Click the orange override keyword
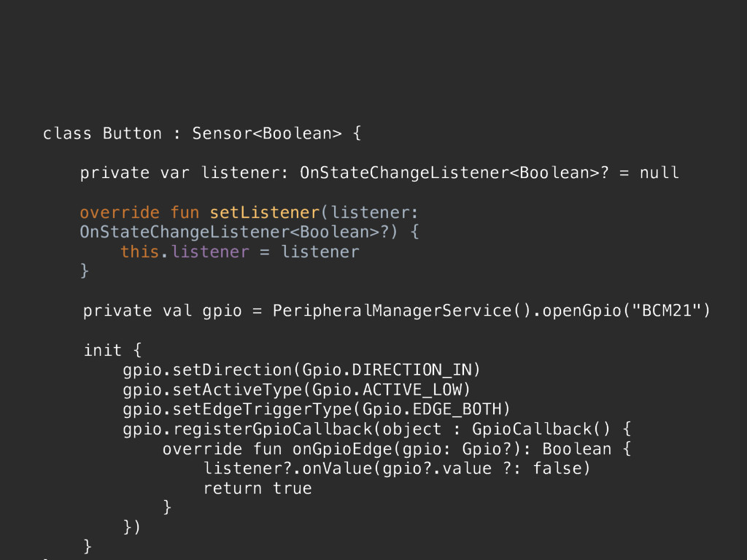Image resolution: width=747 pixels, height=560 pixels. tap(120, 212)
